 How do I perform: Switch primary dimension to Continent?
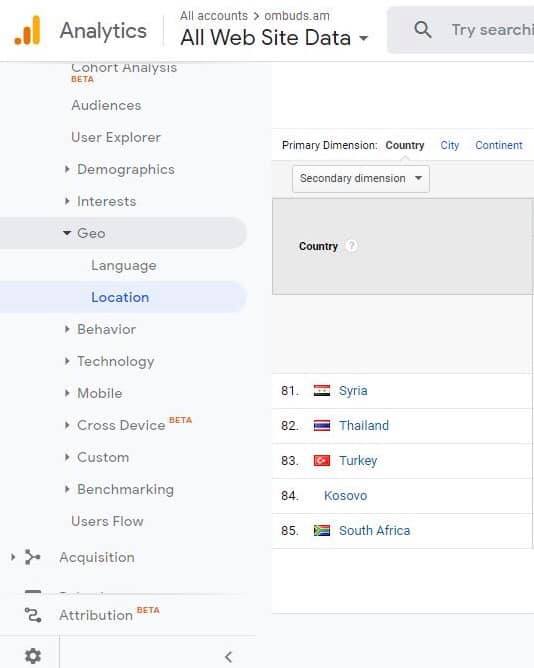499,145
